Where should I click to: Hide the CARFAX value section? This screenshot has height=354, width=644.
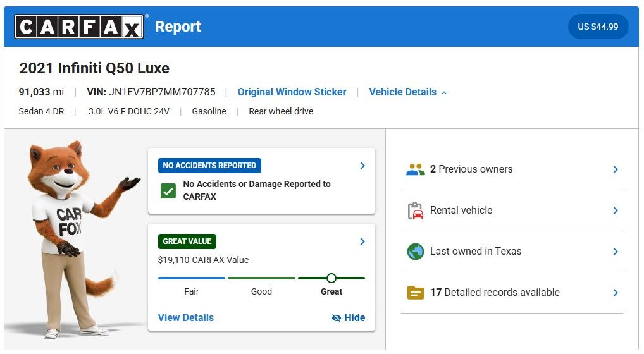tap(349, 318)
